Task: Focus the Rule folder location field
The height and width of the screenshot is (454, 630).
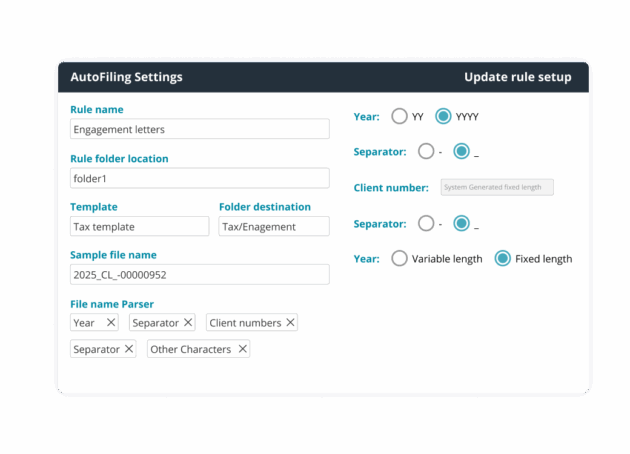Action: [x=199, y=178]
